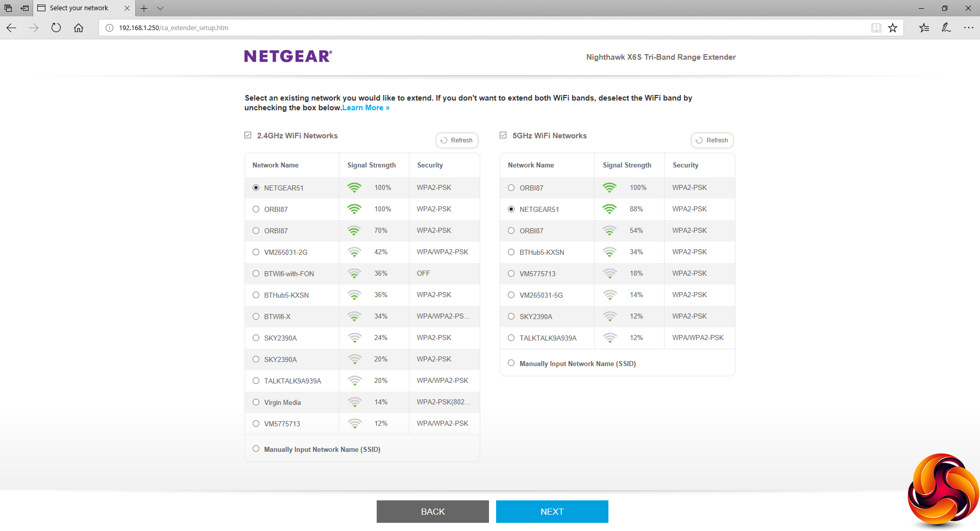Select the 100% ORBI87 2.4GHz network
Screen dimensions: 980x531
[x=256, y=209]
